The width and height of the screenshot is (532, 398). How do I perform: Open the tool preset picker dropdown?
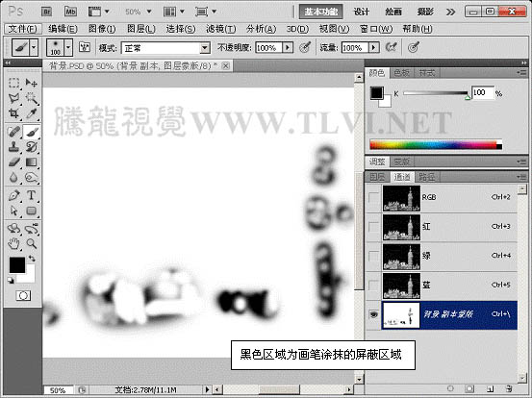point(34,47)
